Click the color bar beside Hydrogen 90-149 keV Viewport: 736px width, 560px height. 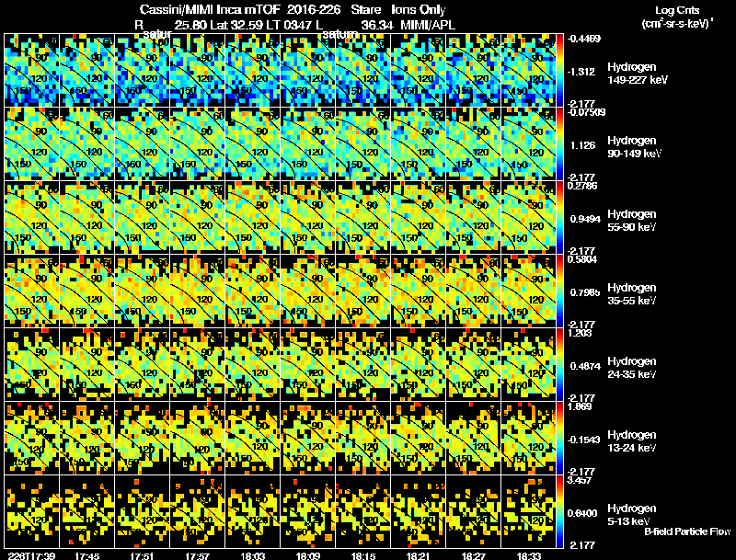tap(559, 143)
